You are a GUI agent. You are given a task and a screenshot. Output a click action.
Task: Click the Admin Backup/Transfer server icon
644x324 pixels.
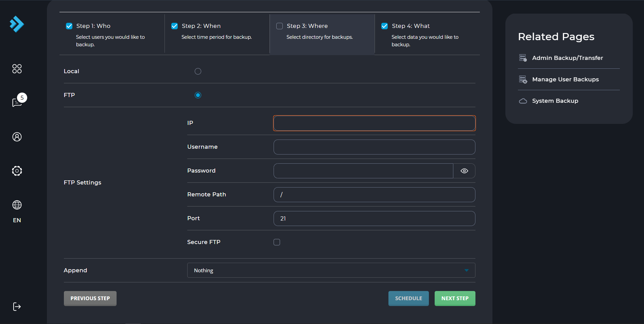(x=523, y=58)
